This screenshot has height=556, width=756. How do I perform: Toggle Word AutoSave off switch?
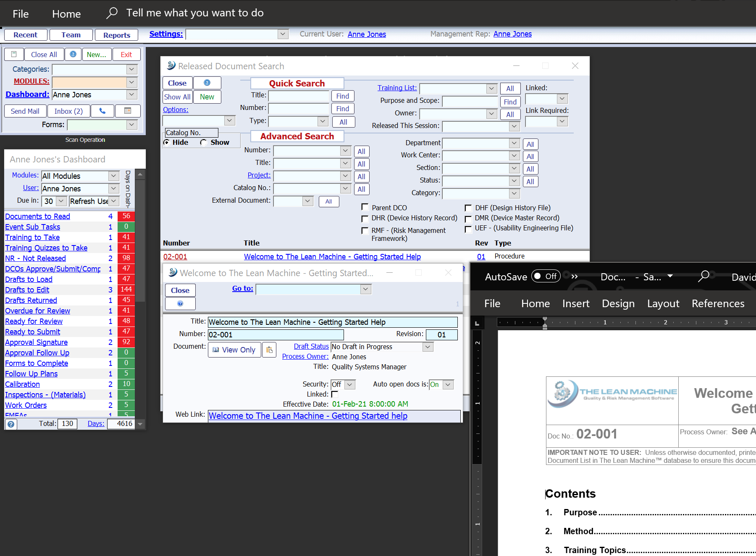(546, 276)
